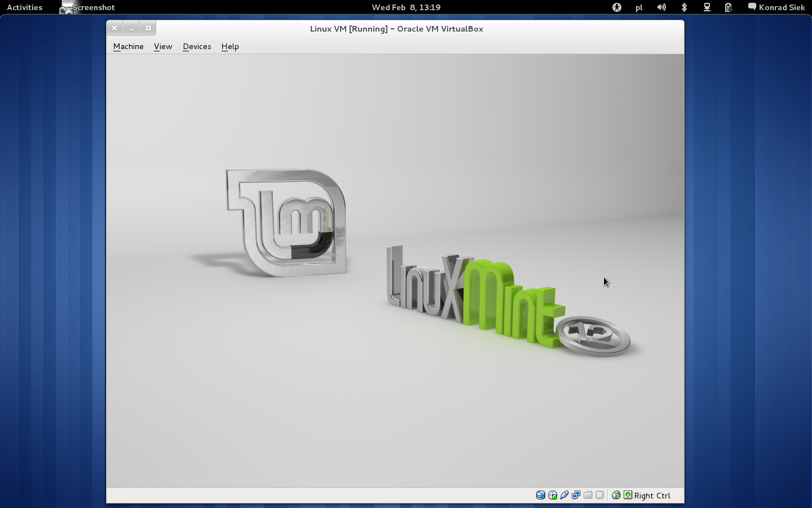812x508 pixels.
Task: Click the optical disc (CD) status icon
Action: click(x=553, y=495)
